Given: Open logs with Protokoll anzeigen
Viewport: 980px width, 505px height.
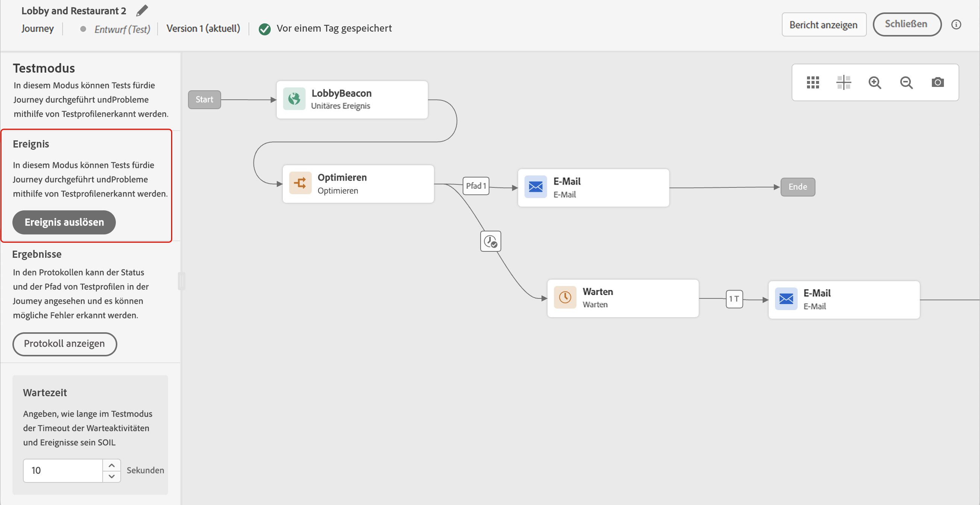Looking at the screenshot, I should point(64,344).
